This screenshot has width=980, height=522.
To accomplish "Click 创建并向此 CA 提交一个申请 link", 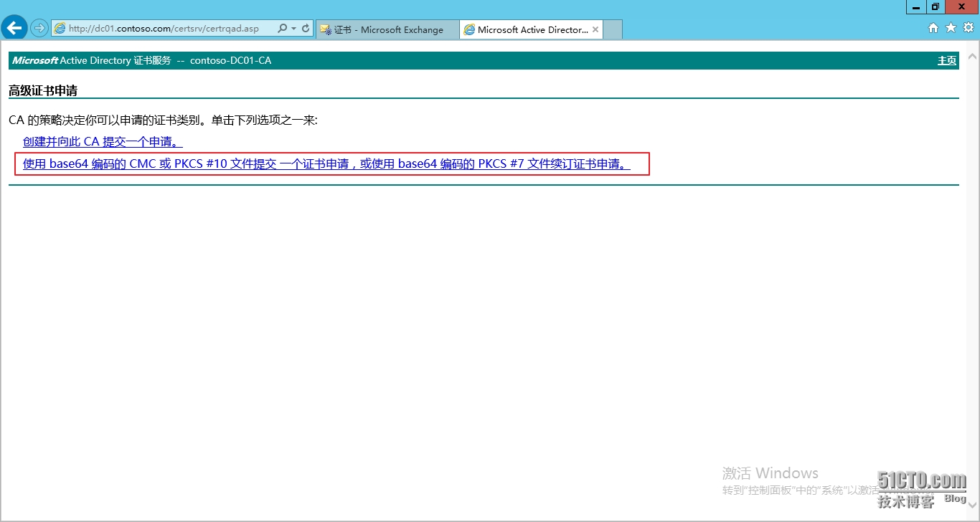I will pyautogui.click(x=100, y=141).
